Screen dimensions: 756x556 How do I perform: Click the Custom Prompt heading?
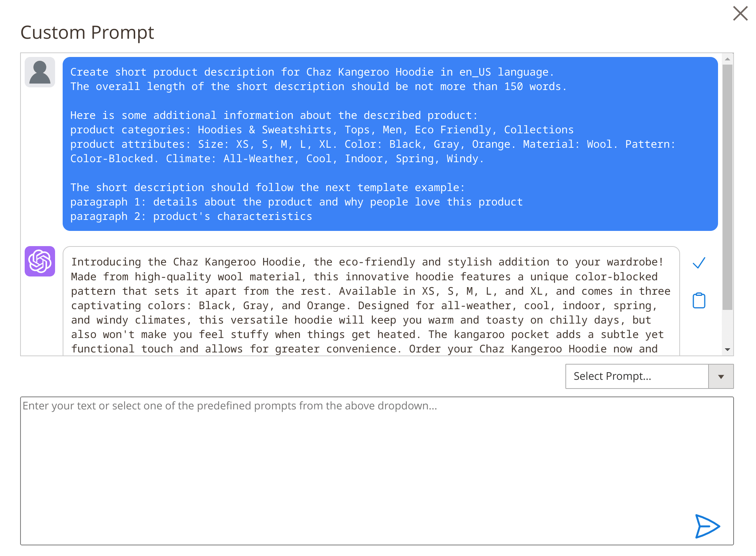(87, 32)
